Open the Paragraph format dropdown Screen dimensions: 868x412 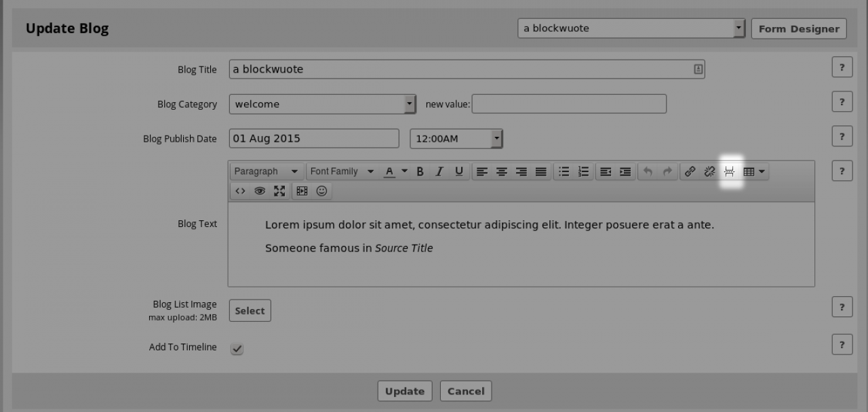coord(267,171)
